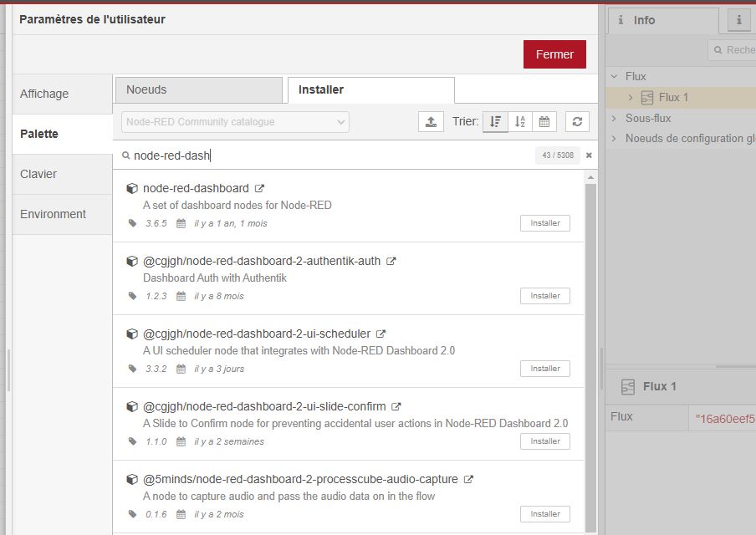Click the search magnifier icon in filter field
The image size is (756, 535).
click(125, 155)
